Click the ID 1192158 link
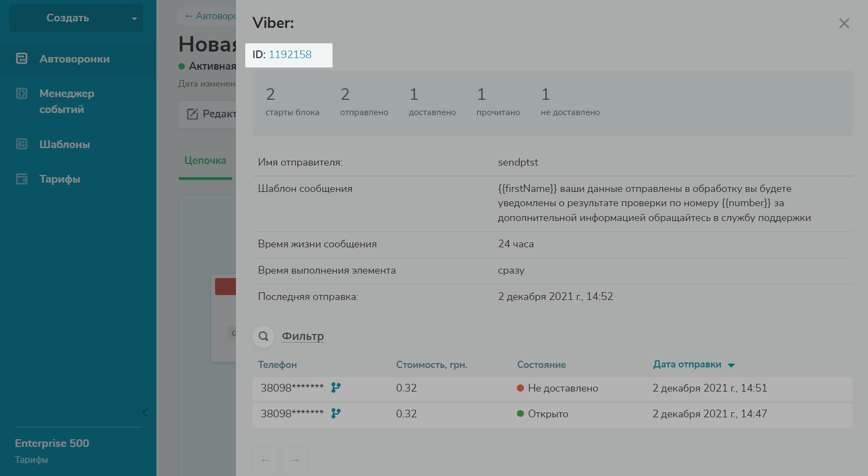Viewport: 868px width, 476px height. pyautogui.click(x=290, y=55)
